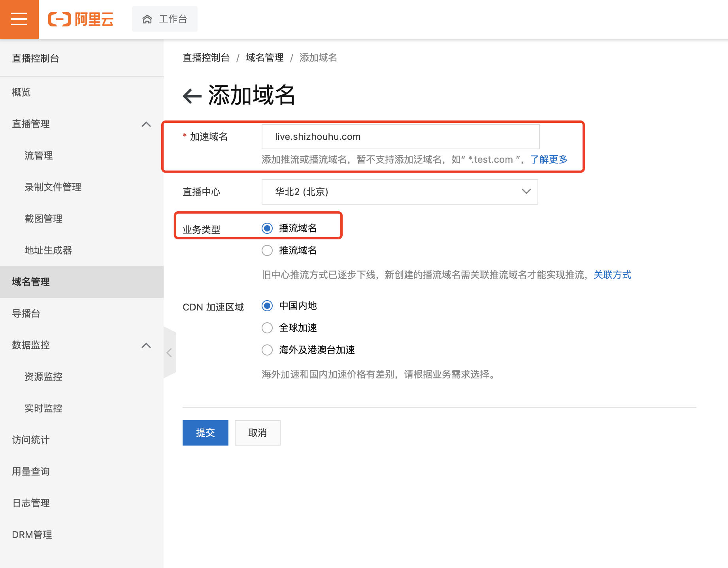The width and height of the screenshot is (728, 568).
Task: Open the 关联方式 link
Action: (x=612, y=275)
